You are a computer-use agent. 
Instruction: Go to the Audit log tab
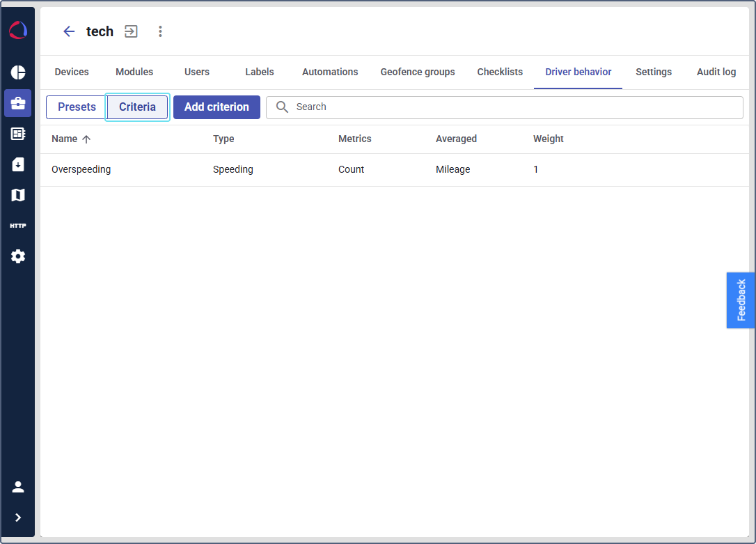716,72
